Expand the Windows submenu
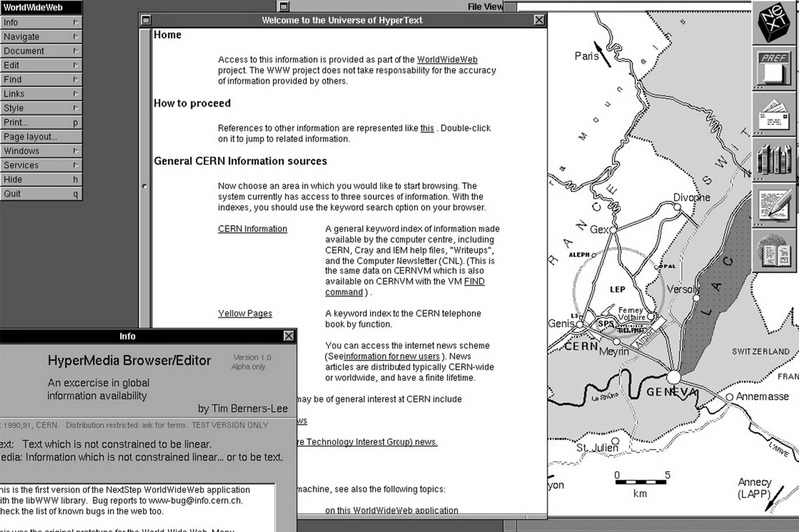This screenshot has height=532, width=799. point(41,151)
